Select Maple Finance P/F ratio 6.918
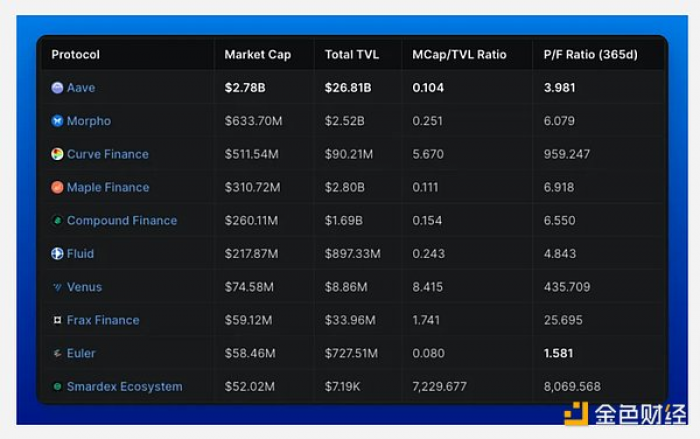This screenshot has height=439, width=700. 559,187
